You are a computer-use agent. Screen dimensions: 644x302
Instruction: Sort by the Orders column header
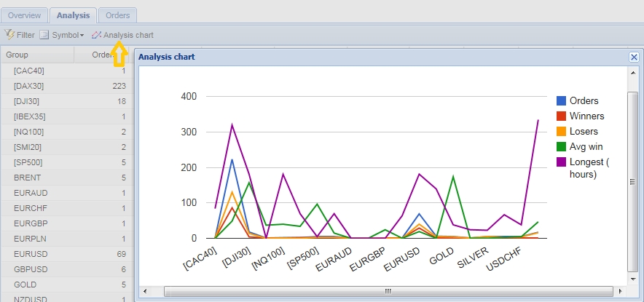point(102,55)
